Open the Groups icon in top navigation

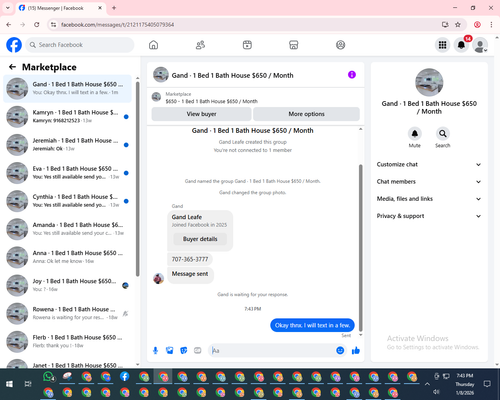(x=340, y=45)
